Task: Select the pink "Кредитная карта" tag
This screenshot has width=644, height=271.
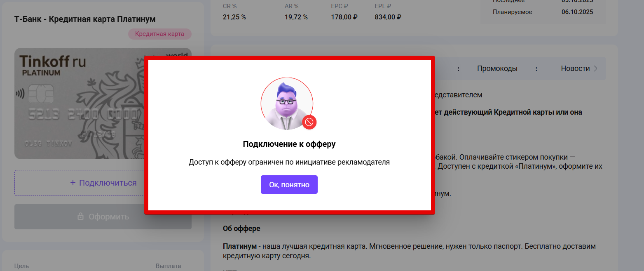Action: coord(159,34)
